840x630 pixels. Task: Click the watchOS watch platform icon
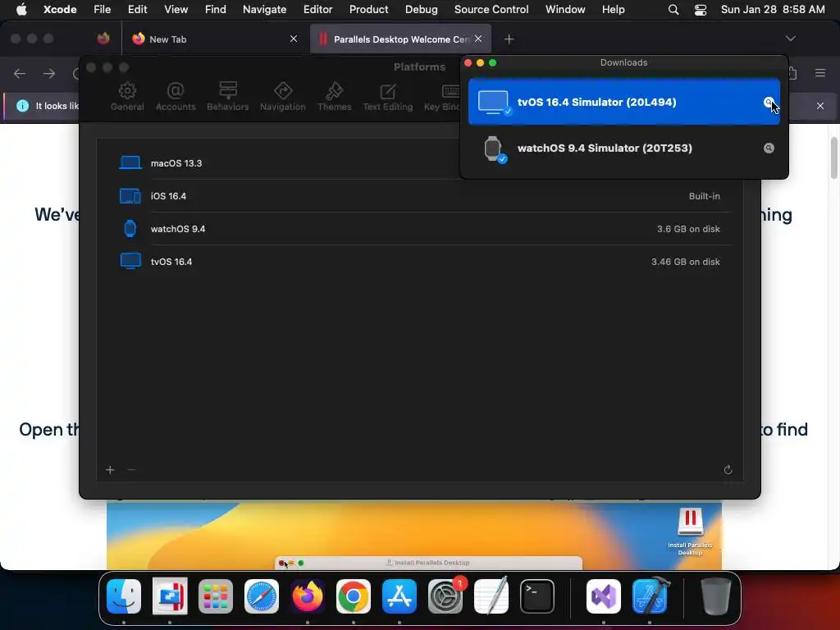(130, 229)
